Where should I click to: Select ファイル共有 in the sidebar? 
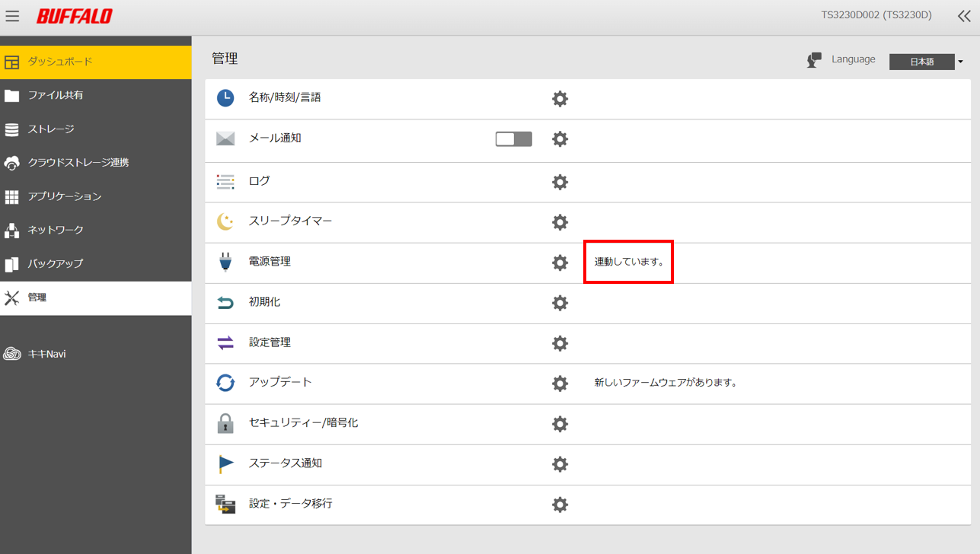point(56,95)
